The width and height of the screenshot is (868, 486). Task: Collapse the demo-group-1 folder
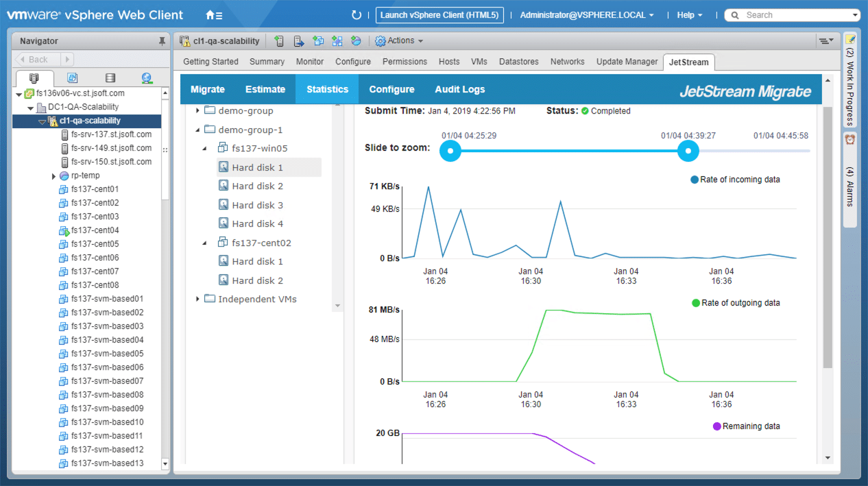pos(197,130)
